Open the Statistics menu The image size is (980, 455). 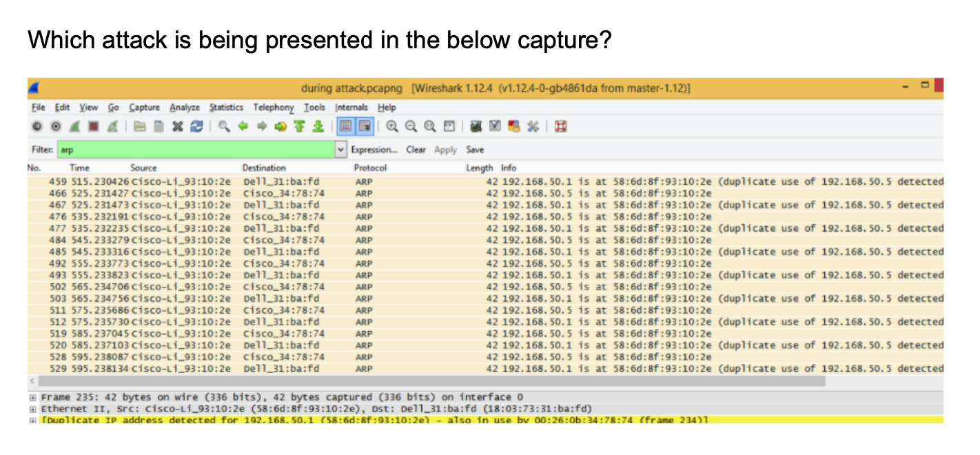point(227,108)
